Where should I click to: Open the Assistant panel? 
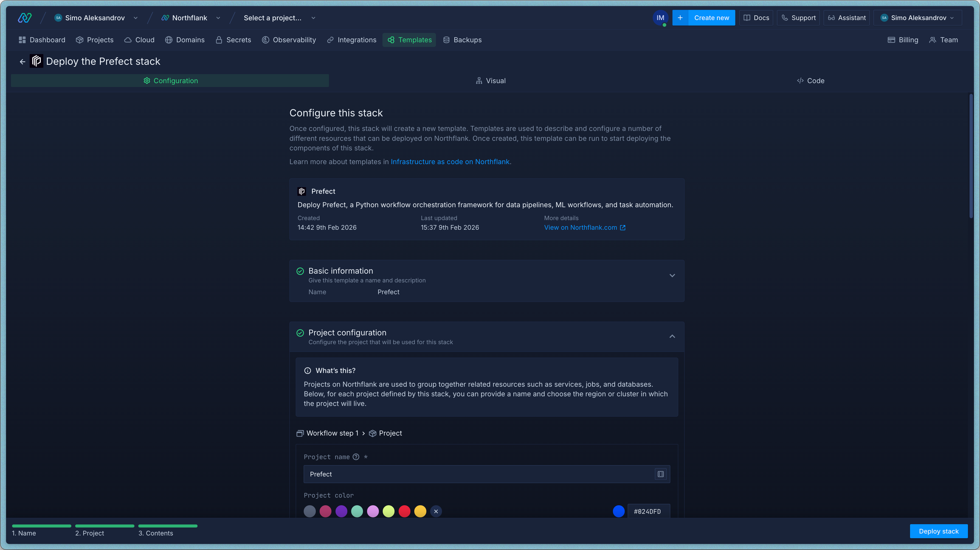pyautogui.click(x=846, y=18)
